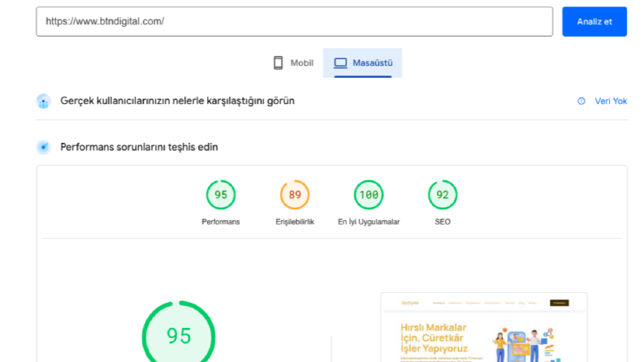Click the En İyi Uygulamalar score gauge 100

pos(369,195)
